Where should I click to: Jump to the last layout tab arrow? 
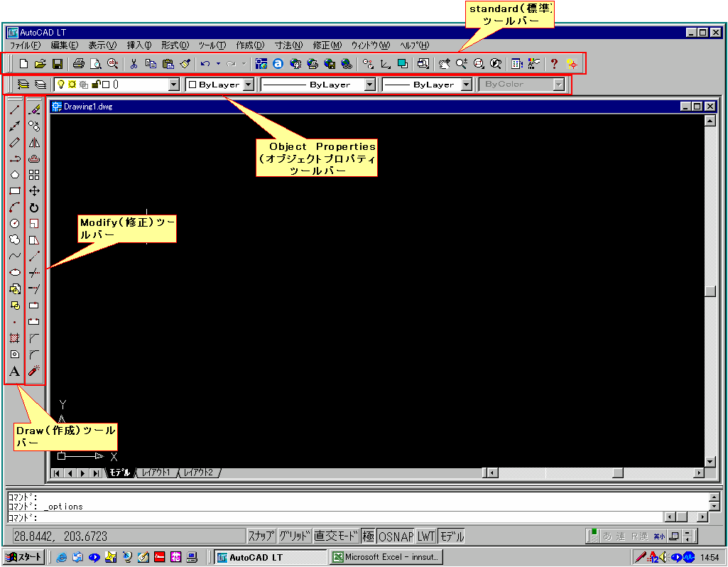click(96, 473)
